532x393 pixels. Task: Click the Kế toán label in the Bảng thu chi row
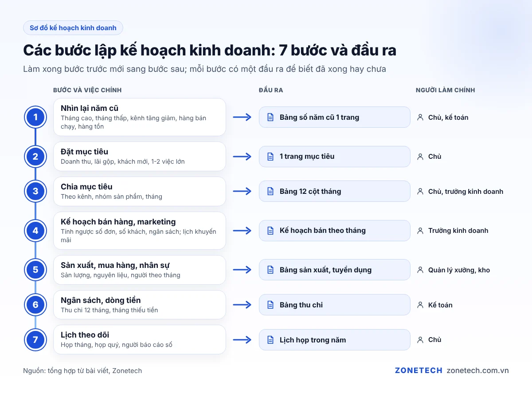click(440, 305)
